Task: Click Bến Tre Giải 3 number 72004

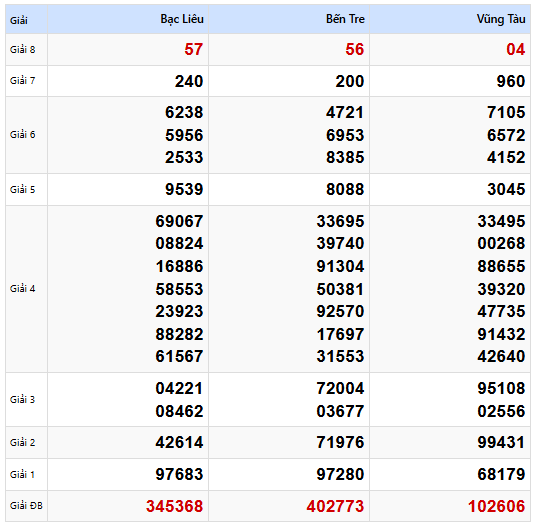Action: point(340,388)
